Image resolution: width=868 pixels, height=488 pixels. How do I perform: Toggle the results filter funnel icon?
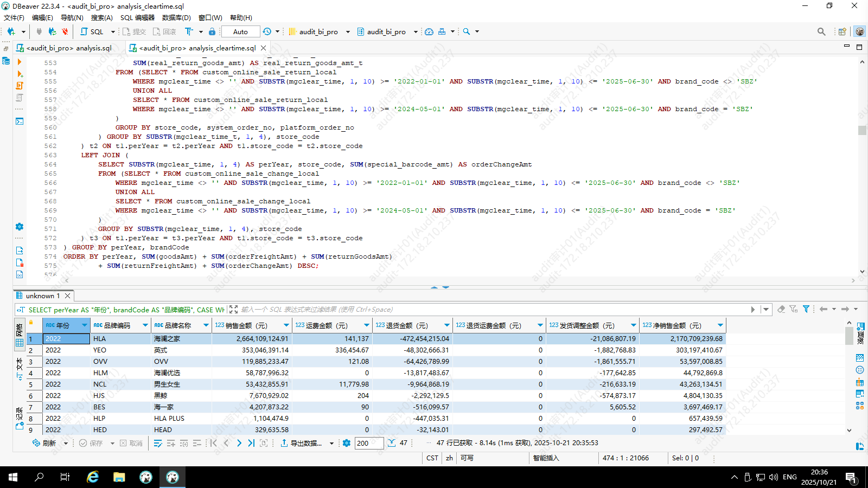806,309
